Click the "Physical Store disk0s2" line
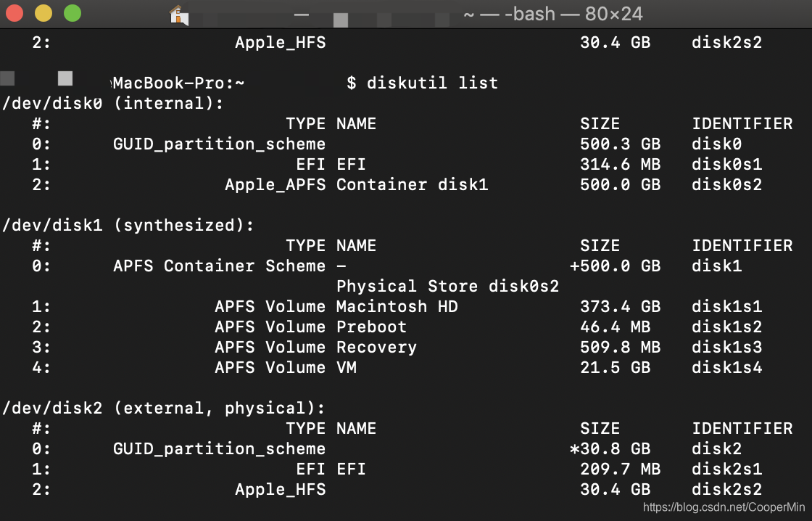 (x=447, y=286)
